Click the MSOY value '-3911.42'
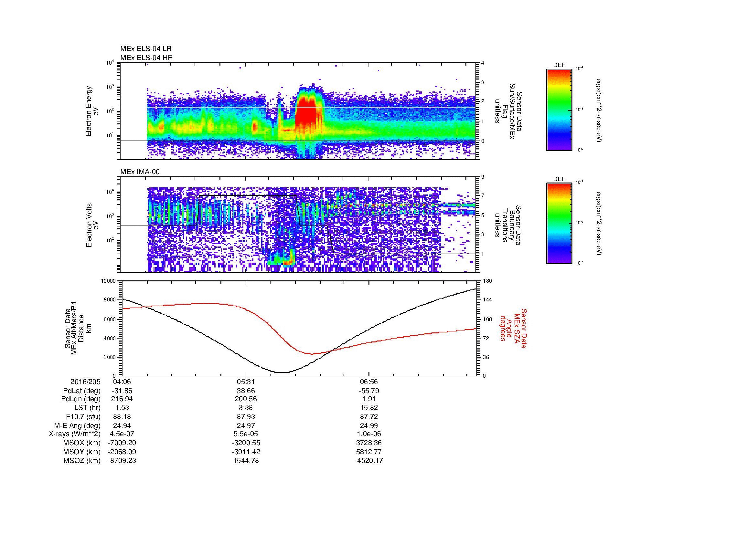 pyautogui.click(x=246, y=452)
